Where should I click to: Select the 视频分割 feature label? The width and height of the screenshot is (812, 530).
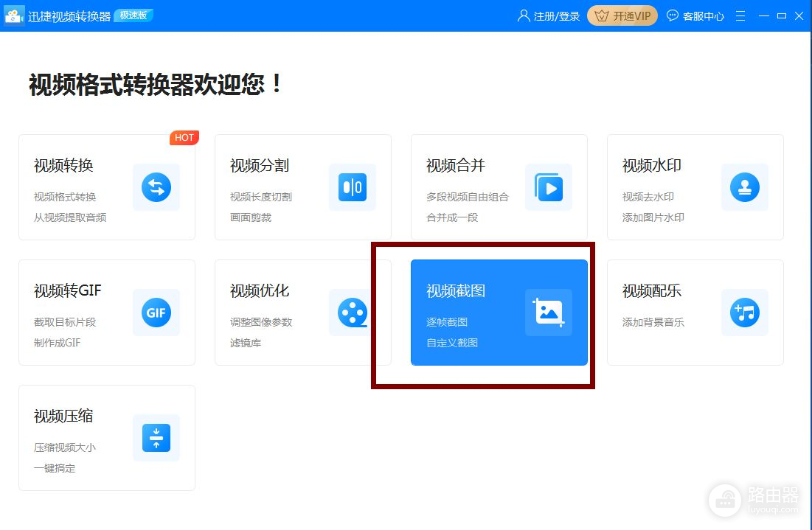point(260,166)
